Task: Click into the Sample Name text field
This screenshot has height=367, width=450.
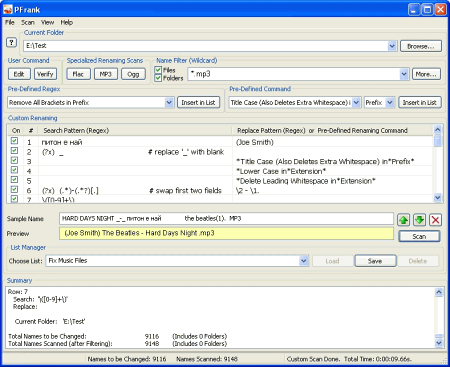Action: tap(226, 219)
